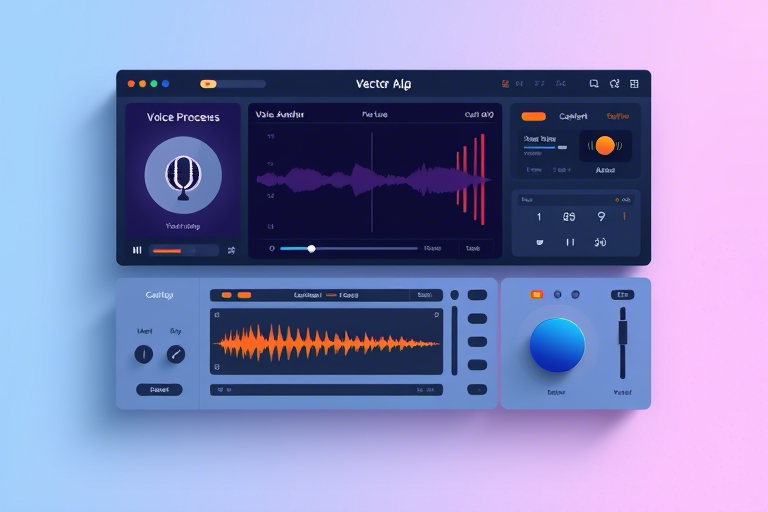Viewport: 768px width, 512px height.
Task: Click the left round knob with the vertical pointer
Action: (x=144, y=354)
